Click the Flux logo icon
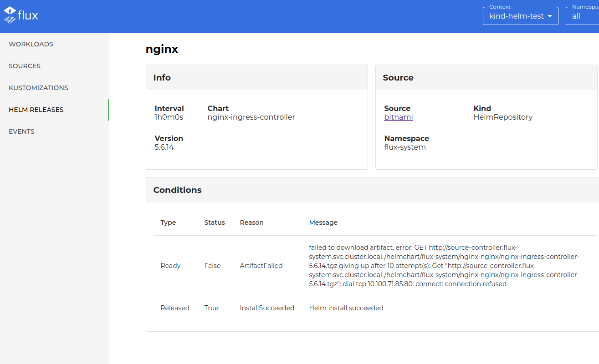This screenshot has height=364, width=599. 21,15
